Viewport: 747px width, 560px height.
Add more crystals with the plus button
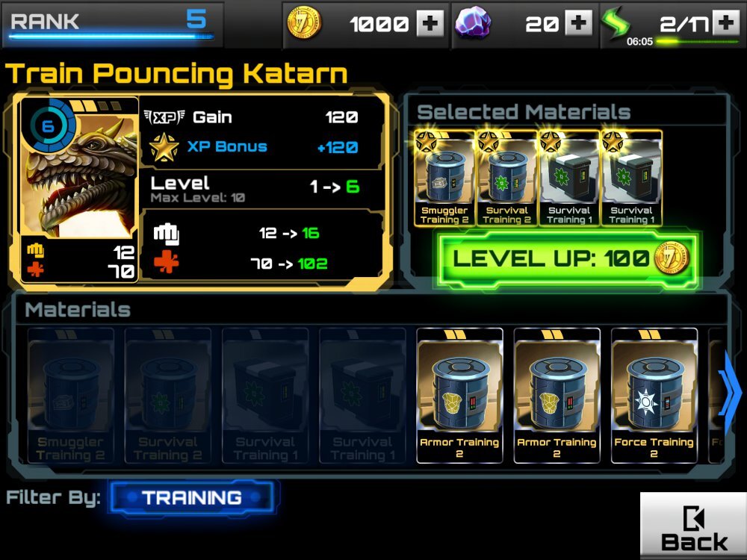click(578, 23)
